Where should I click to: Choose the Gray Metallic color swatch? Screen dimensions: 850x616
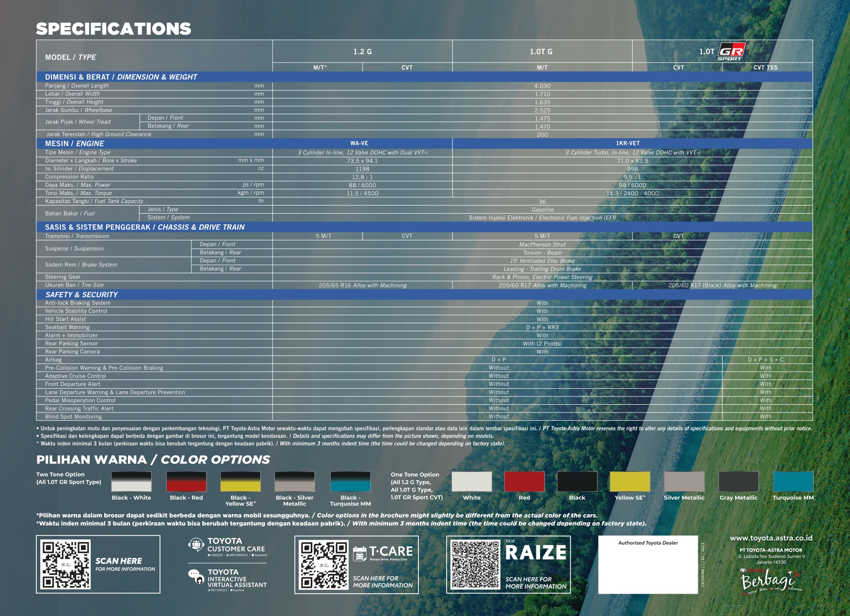click(738, 482)
